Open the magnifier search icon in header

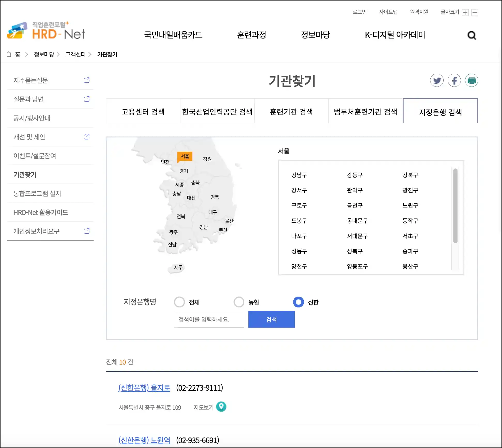coord(472,35)
